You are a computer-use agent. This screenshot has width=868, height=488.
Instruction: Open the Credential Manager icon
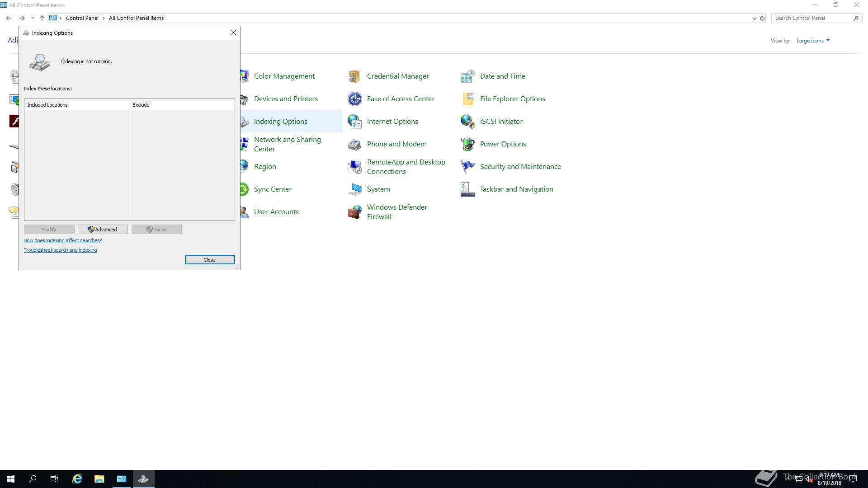pos(354,76)
